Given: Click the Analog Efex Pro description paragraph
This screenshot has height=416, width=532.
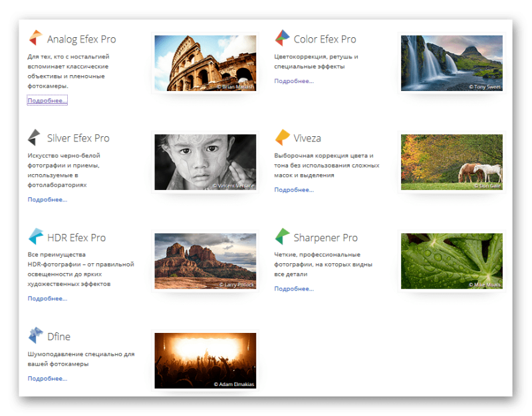Looking at the screenshot, I should [68, 71].
